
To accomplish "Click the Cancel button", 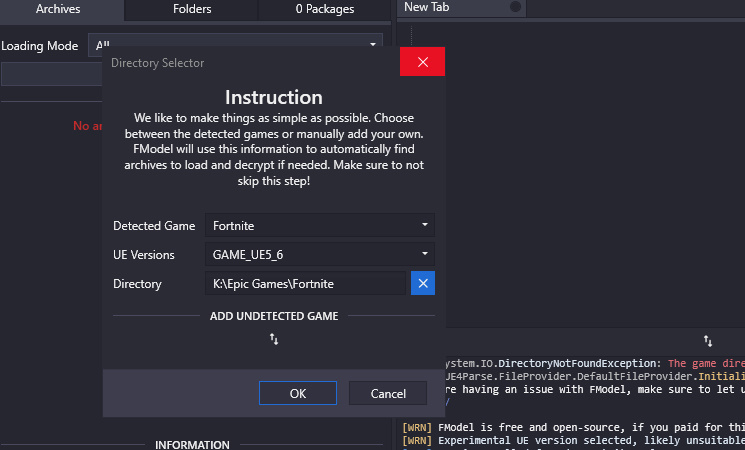I will click(388, 393).
